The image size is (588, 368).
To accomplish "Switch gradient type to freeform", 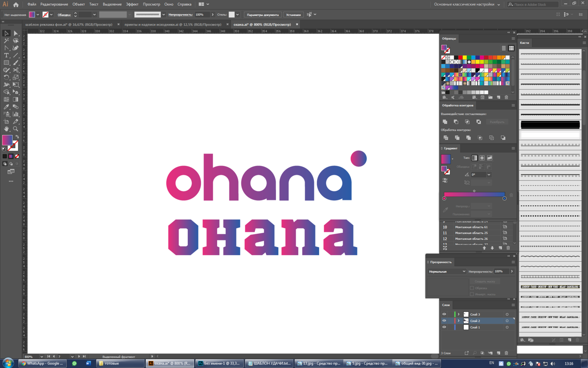I will [x=490, y=158].
